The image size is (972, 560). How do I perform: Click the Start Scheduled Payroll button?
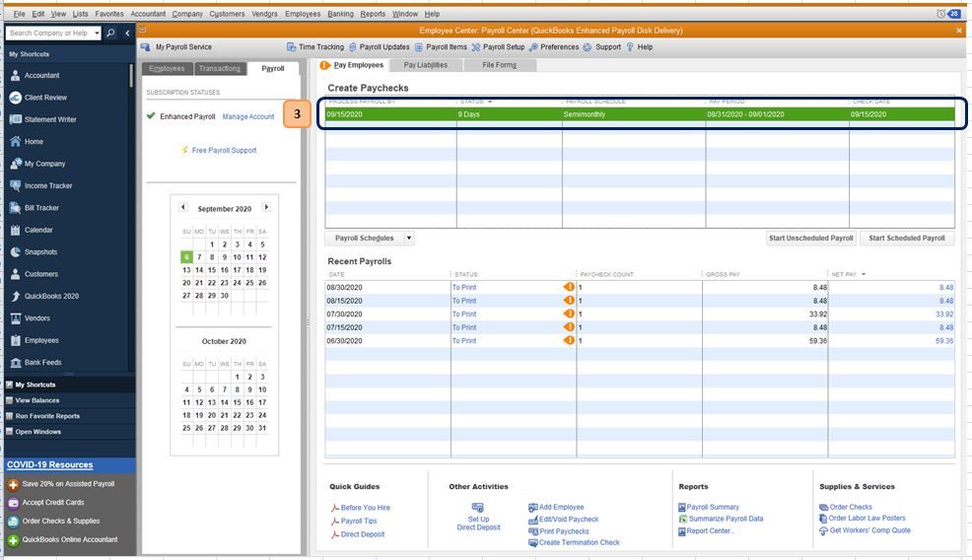pyautogui.click(x=907, y=239)
